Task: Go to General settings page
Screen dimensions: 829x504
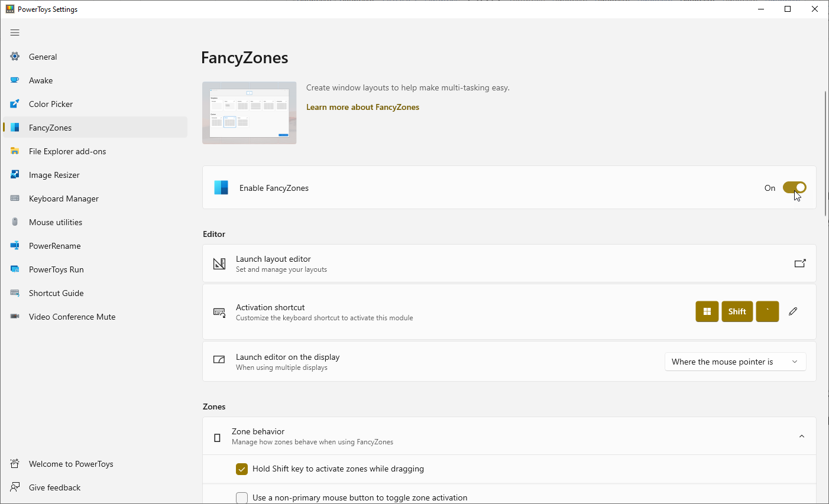Action: (x=95, y=57)
